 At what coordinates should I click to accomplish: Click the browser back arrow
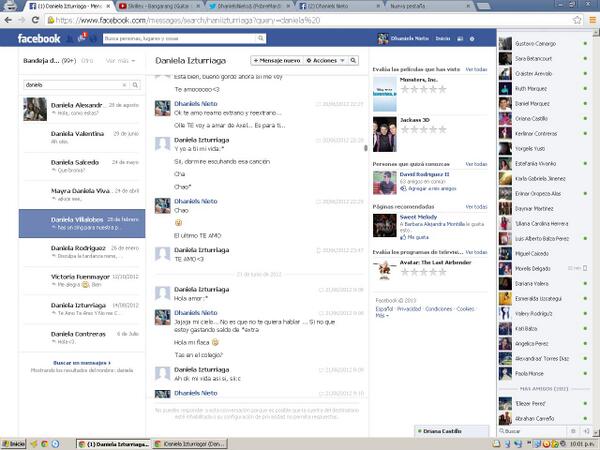[8, 20]
